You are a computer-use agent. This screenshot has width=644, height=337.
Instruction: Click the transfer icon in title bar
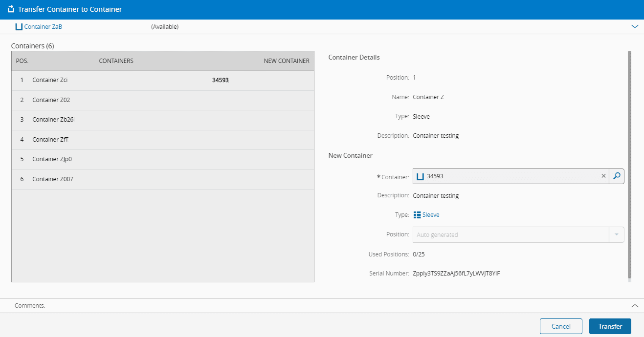click(11, 9)
